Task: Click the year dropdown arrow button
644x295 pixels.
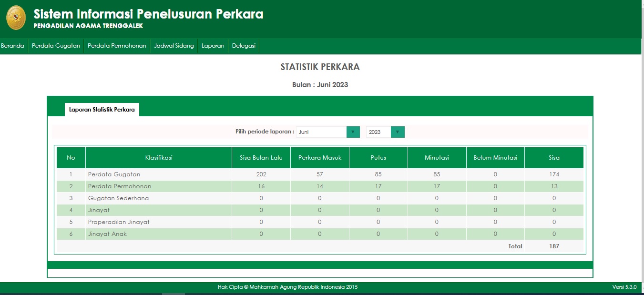Action: [x=398, y=132]
